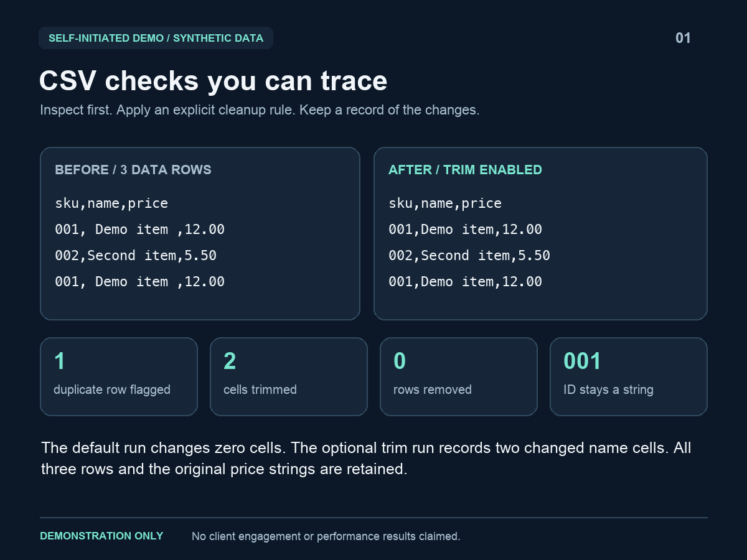Click the last '001, Demo item ,12.00' row in Before panel
747x560 pixels.
[139, 282]
